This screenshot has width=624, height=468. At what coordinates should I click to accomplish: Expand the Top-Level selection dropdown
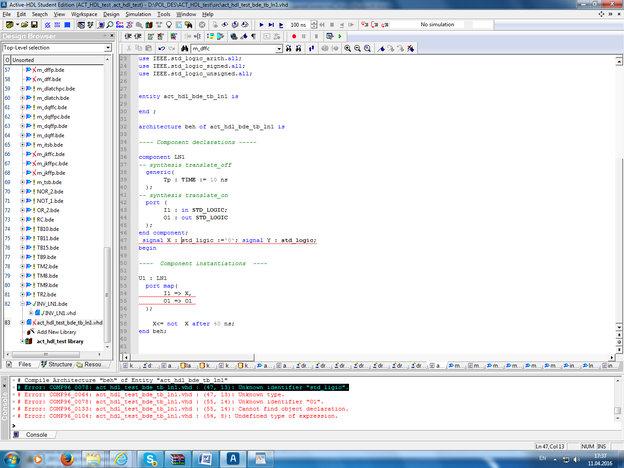(107, 47)
